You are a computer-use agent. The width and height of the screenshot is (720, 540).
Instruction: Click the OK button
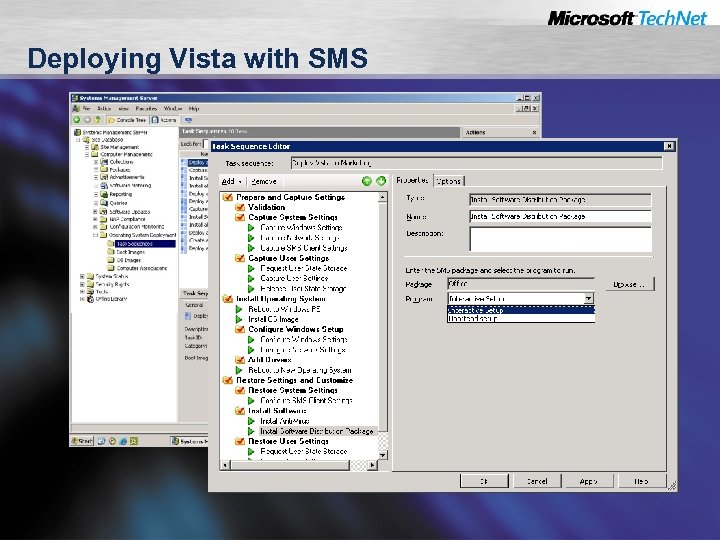tap(484, 481)
